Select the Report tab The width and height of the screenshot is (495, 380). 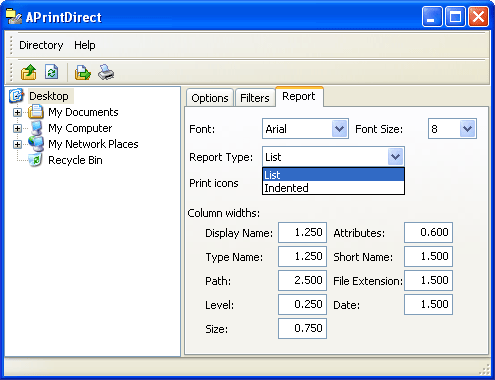pyautogui.click(x=299, y=96)
